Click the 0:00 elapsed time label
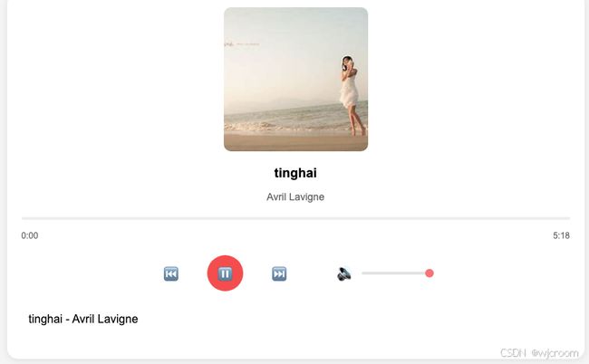The image size is (589, 364). pos(30,235)
